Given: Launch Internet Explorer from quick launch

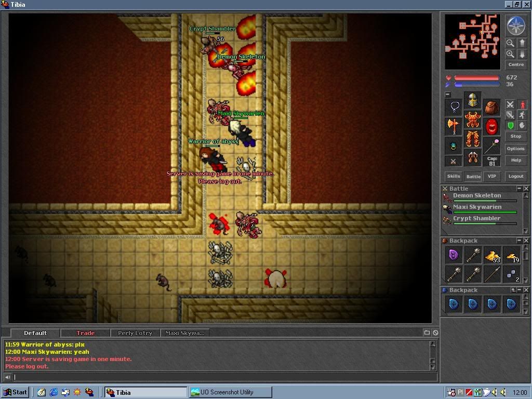Looking at the screenshot, I should click(54, 392).
